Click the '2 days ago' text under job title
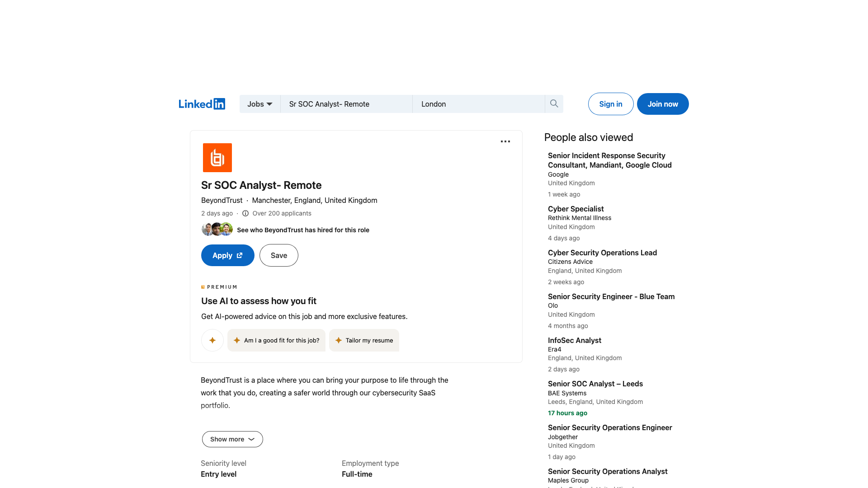Viewport: 868px width, 488px height. pos(217,213)
